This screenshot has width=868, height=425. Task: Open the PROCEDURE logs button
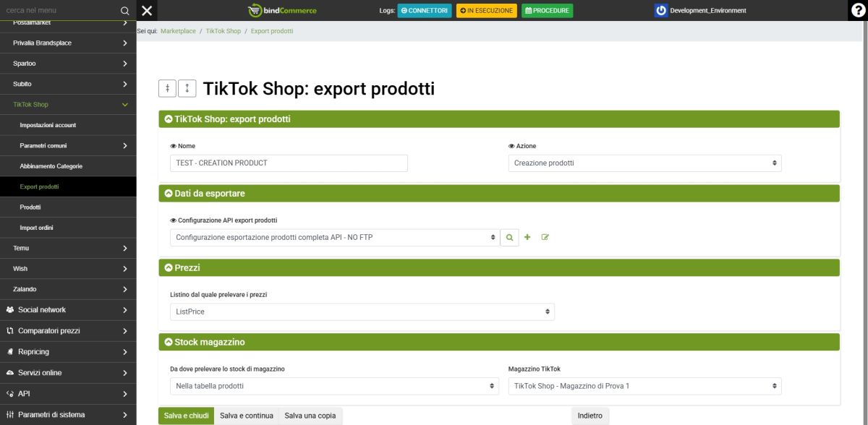point(547,11)
